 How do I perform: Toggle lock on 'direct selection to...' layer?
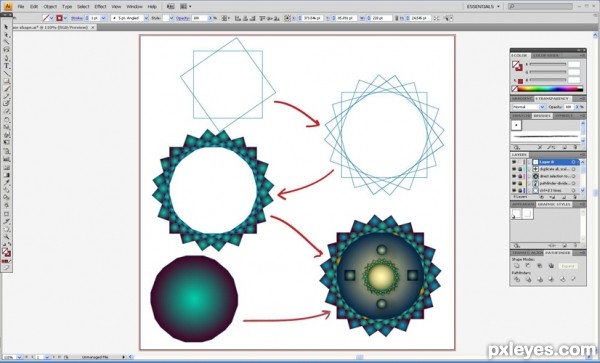(520, 176)
